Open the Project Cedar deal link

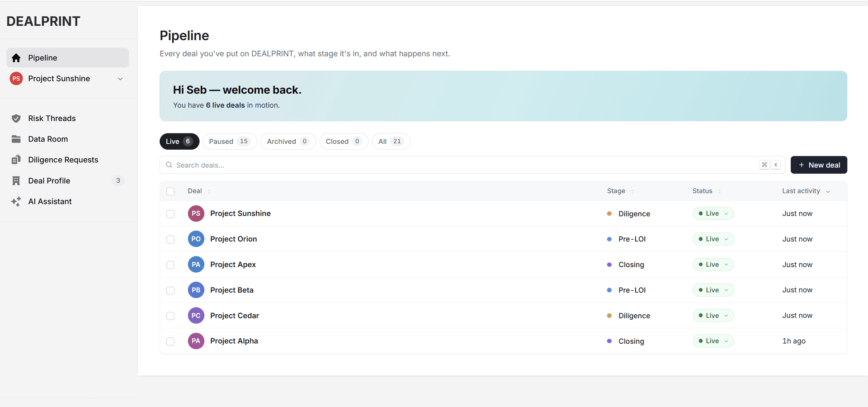click(x=235, y=316)
